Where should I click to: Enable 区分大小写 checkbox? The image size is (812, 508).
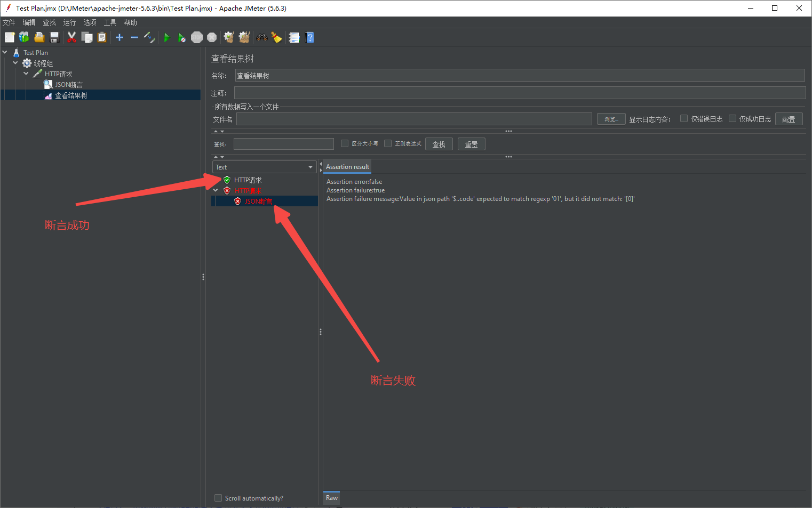(x=345, y=143)
